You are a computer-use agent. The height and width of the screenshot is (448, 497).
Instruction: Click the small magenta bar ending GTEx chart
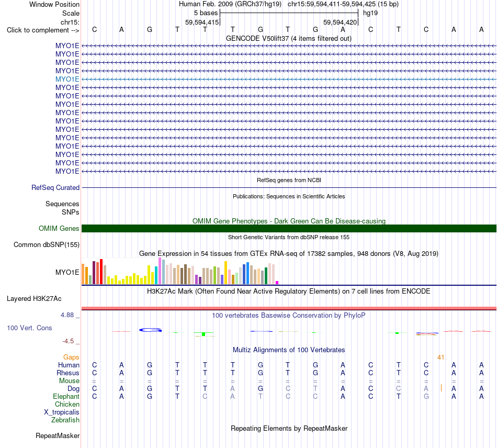pos(277,283)
